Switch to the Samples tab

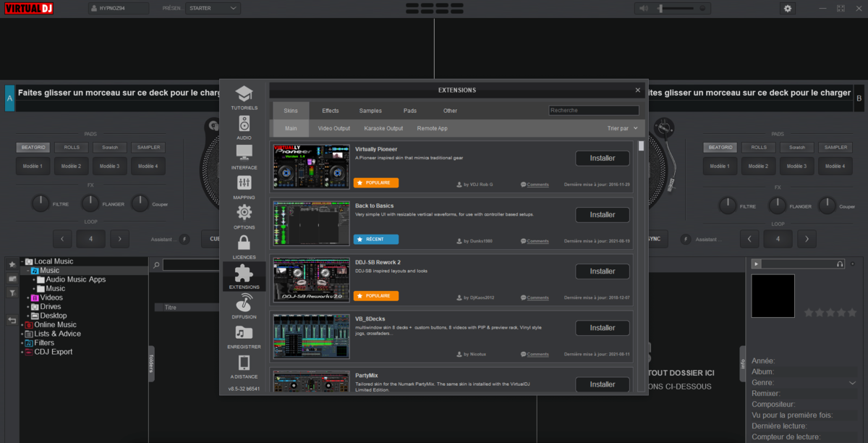coord(370,111)
